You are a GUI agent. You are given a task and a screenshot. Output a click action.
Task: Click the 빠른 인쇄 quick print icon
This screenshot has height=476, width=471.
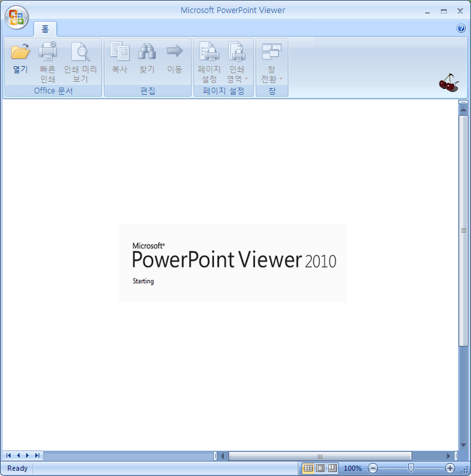48,51
